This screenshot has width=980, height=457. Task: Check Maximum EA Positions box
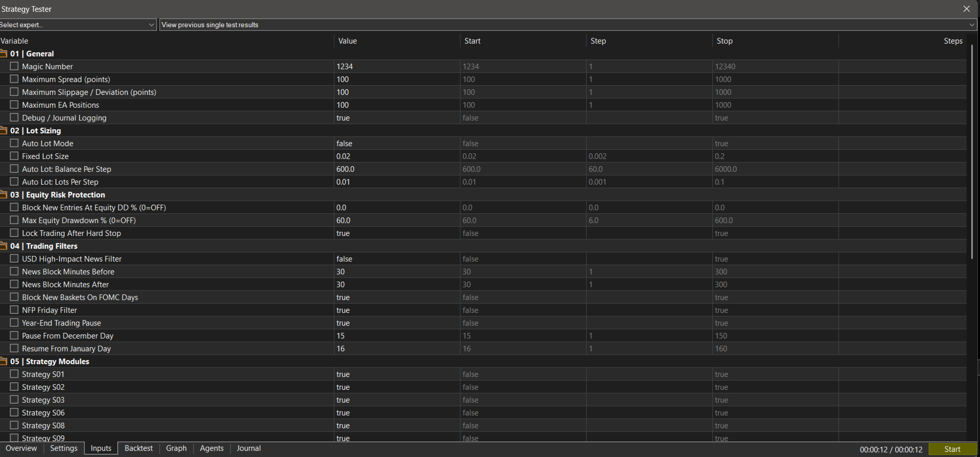[14, 105]
